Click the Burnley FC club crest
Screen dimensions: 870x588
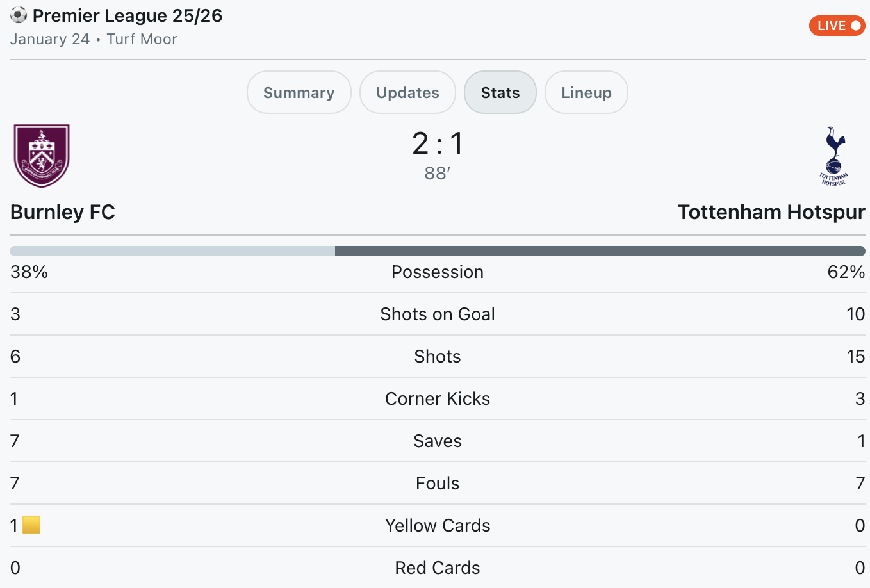click(x=42, y=156)
